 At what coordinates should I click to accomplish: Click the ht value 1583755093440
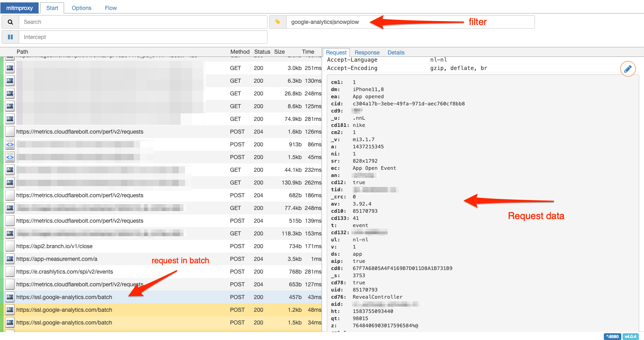pos(373,311)
